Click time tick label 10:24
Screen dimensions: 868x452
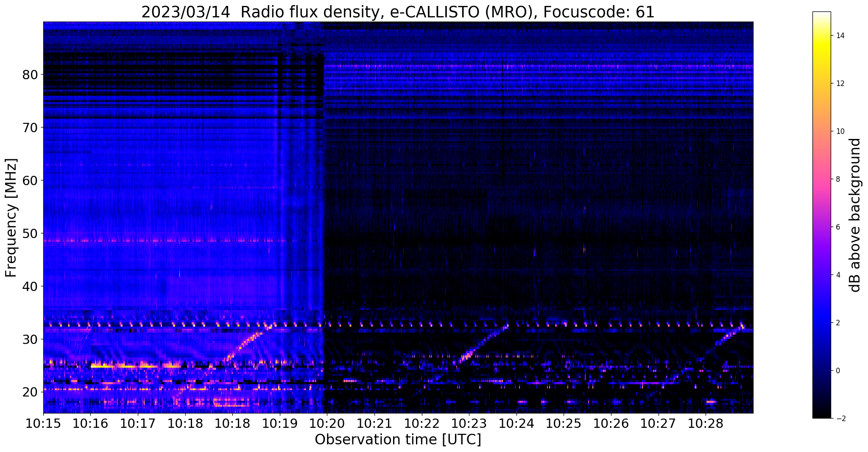coord(516,424)
